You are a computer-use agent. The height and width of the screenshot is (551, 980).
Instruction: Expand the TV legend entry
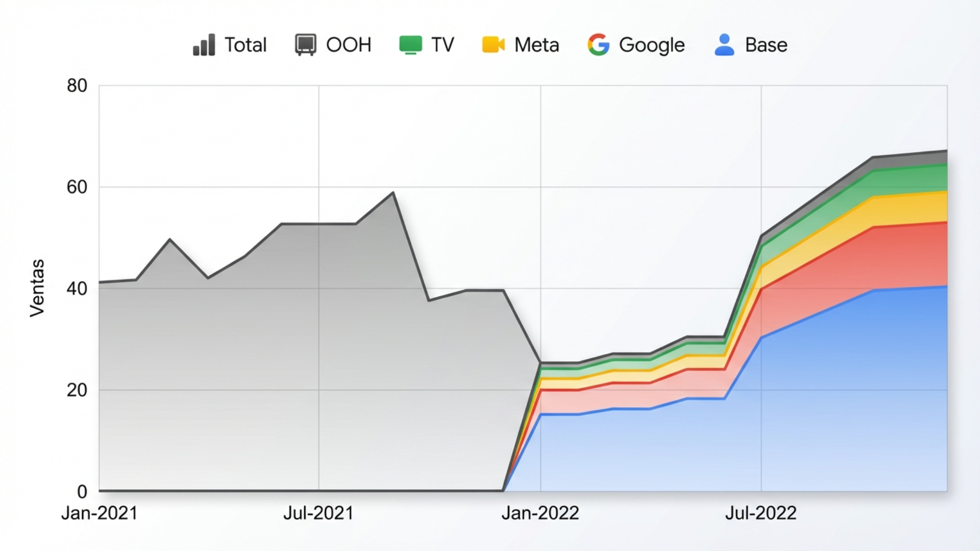pos(427,45)
